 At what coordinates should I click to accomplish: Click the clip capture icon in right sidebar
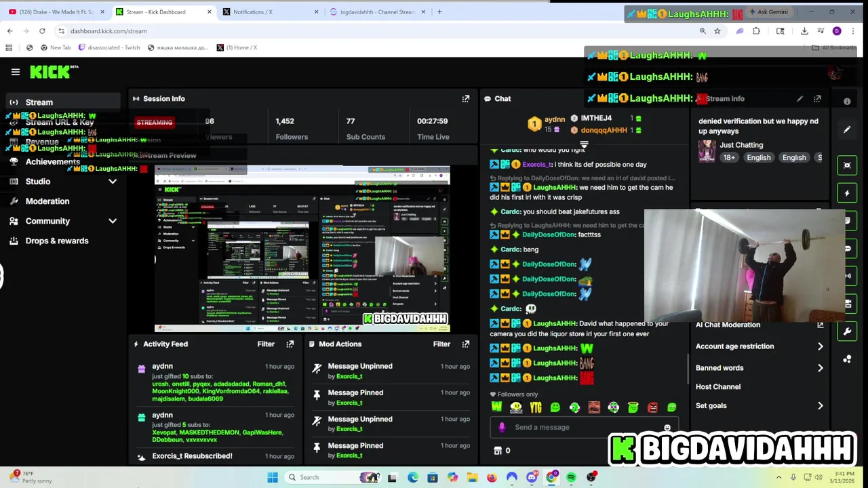coord(847,165)
